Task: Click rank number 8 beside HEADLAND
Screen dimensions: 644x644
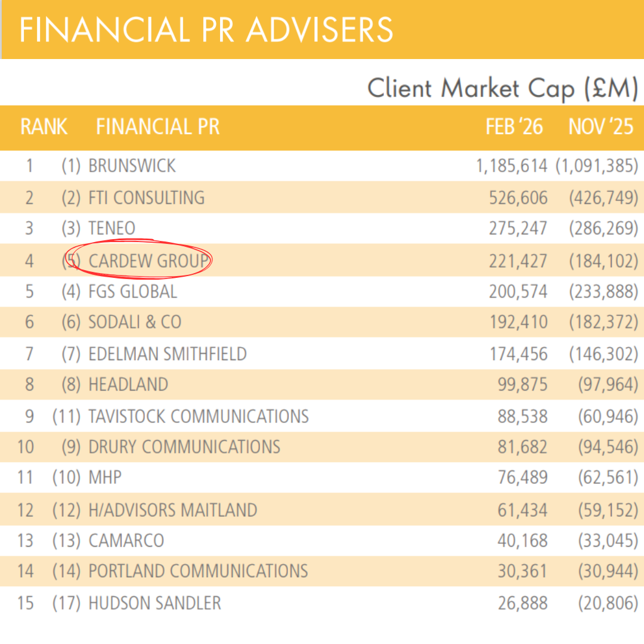Action: coord(29,385)
